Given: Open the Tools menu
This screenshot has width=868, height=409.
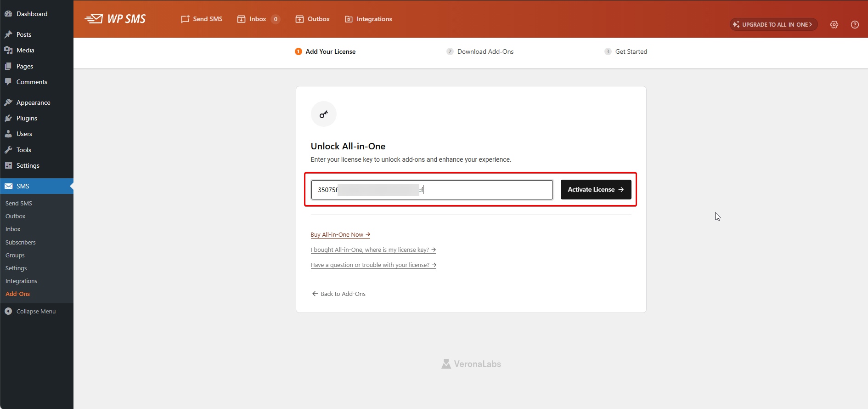Looking at the screenshot, I should coord(37,150).
